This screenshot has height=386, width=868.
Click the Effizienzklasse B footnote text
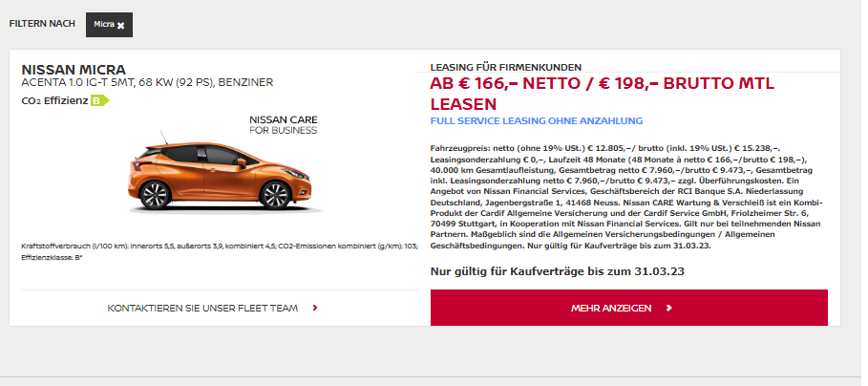pos(52,258)
